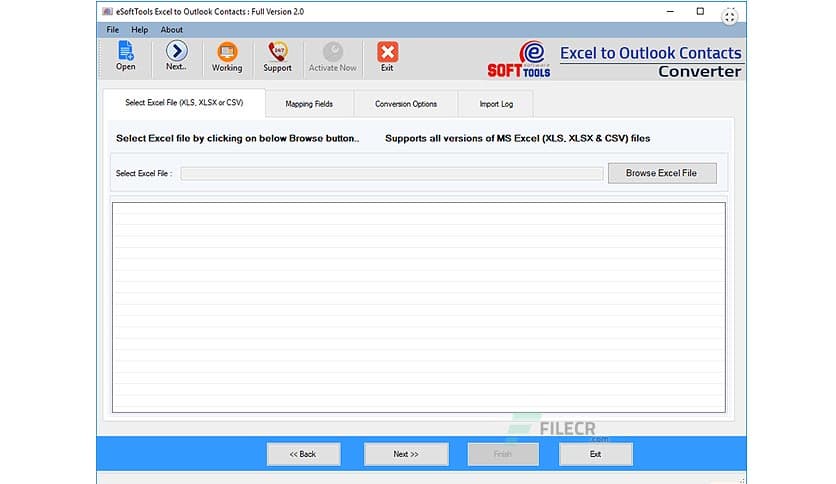
Task: Click the Select Excel File path field
Action: click(x=392, y=174)
